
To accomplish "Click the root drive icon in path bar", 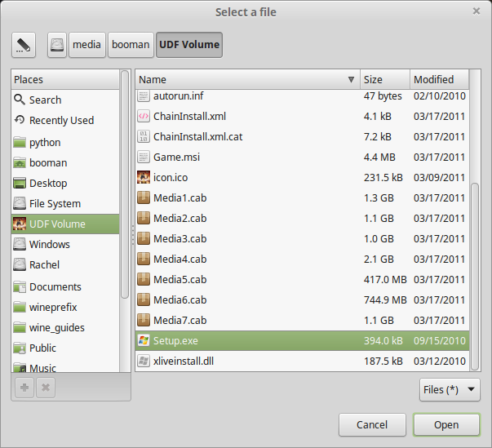I will tap(57, 45).
